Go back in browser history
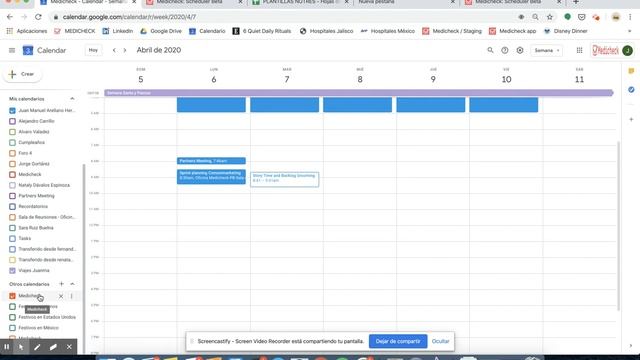Viewport: 640px width, 360px height. pyautogui.click(x=10, y=17)
